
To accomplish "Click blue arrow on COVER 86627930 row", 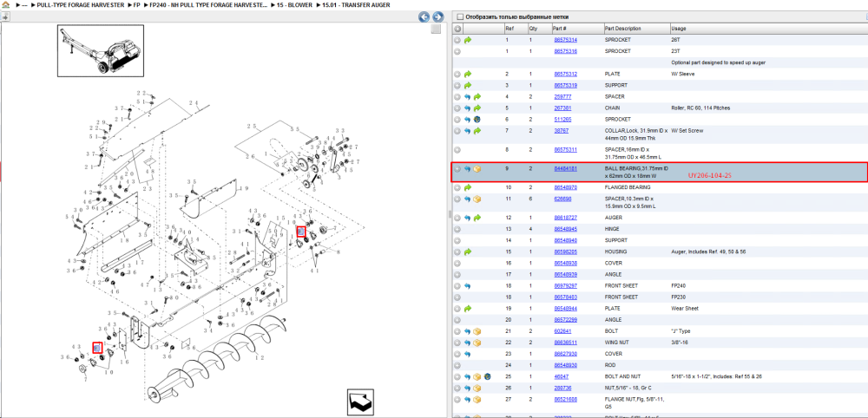I will click(x=468, y=354).
